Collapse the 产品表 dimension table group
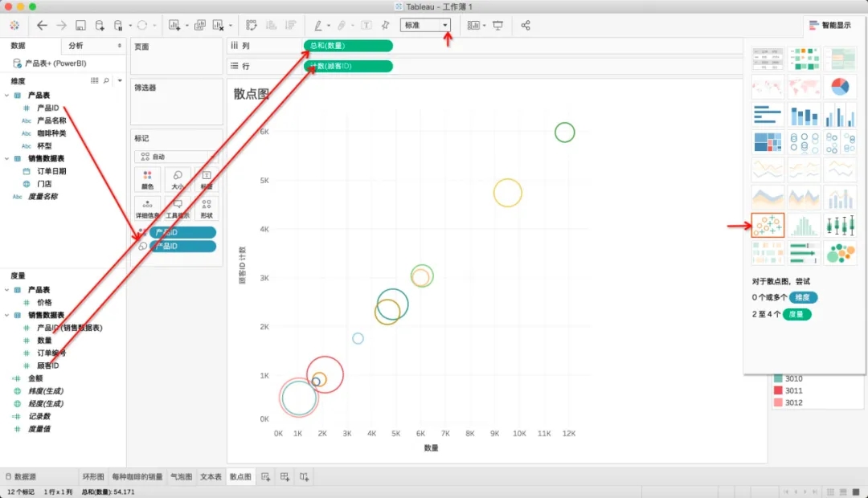Screen dimensions: 868x498 (6, 96)
